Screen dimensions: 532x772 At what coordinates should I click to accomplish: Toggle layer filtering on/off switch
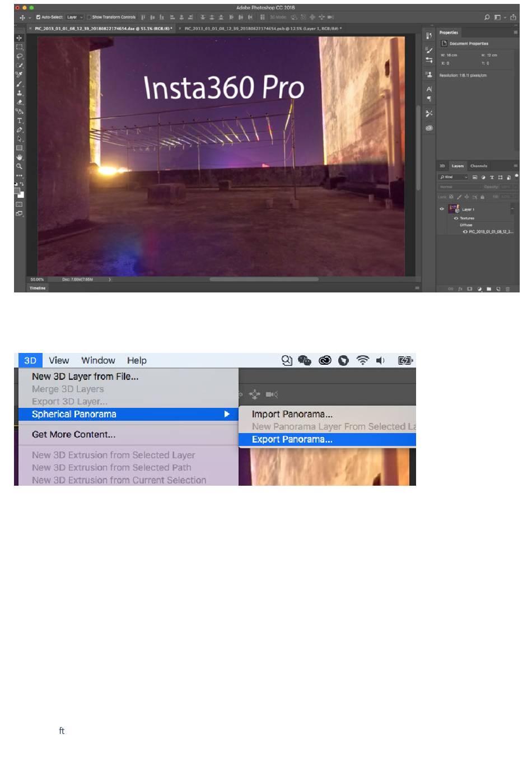[x=516, y=176]
